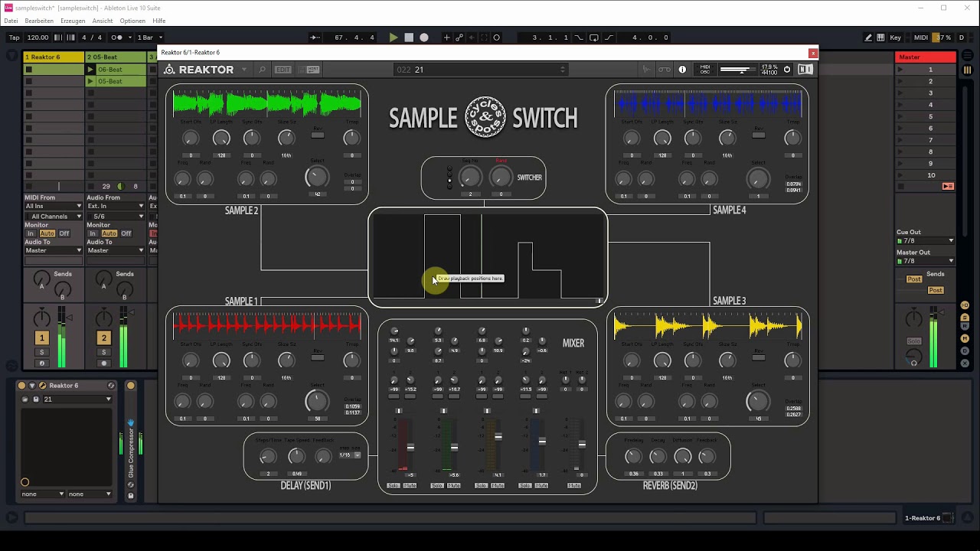This screenshot has width=980, height=551.
Task: Set track 1 Monitor to In
Action: click(x=31, y=233)
